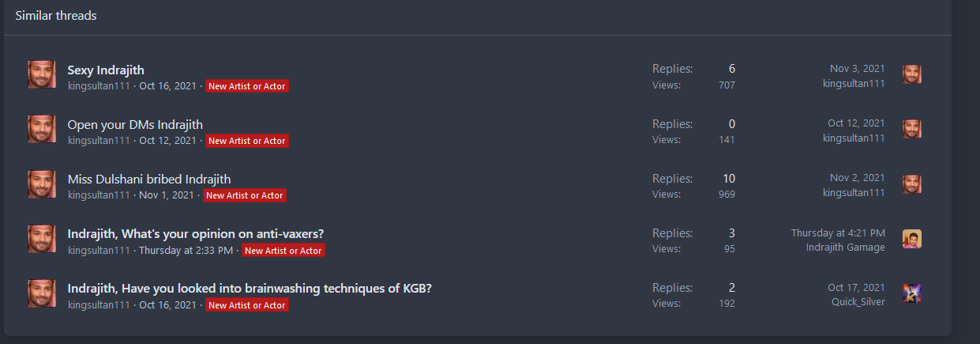Open 'Open your DMs Indrajith' thread

coord(135,124)
